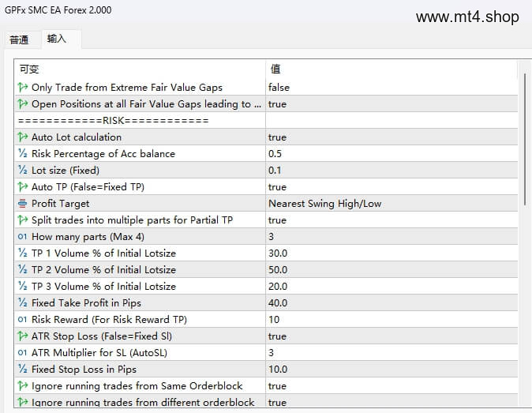532x413 pixels.
Task: Click integer icon beside How many parts (Max 4)
Action: (x=22, y=237)
